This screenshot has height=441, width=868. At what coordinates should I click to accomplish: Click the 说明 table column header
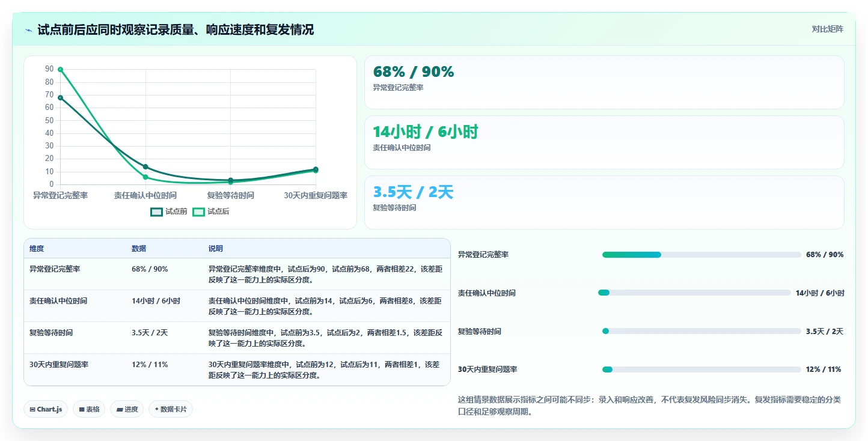pyautogui.click(x=326, y=249)
